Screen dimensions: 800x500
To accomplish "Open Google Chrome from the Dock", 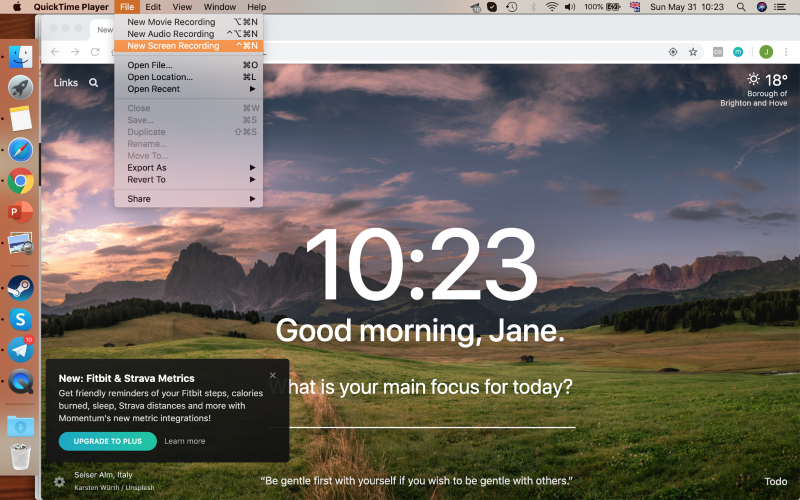I will (x=20, y=181).
